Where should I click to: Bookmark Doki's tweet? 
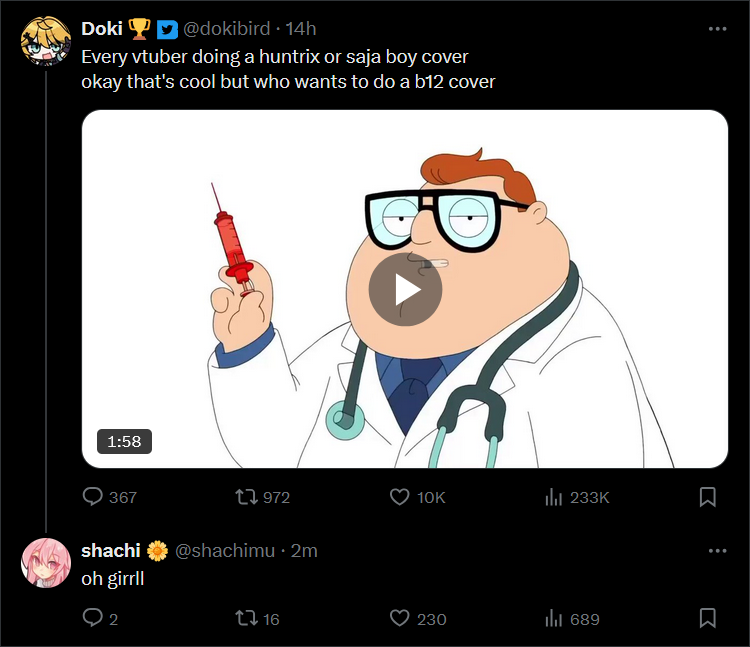click(706, 497)
